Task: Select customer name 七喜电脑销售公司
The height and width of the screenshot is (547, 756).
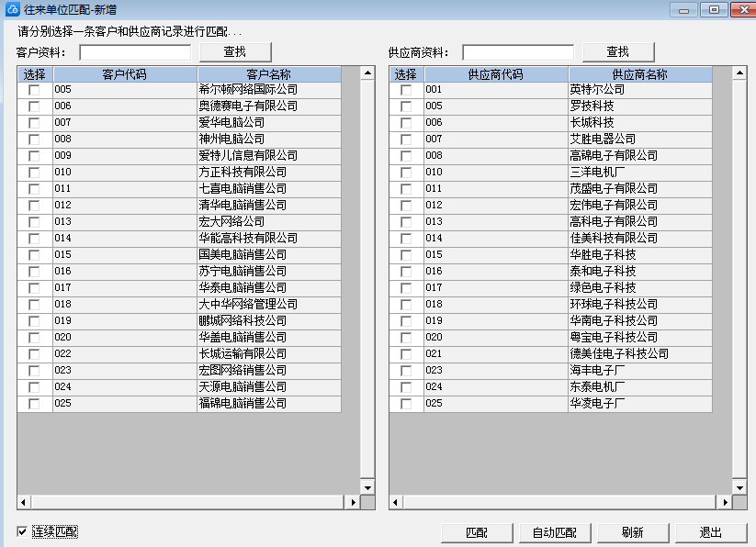Action: pos(243,188)
